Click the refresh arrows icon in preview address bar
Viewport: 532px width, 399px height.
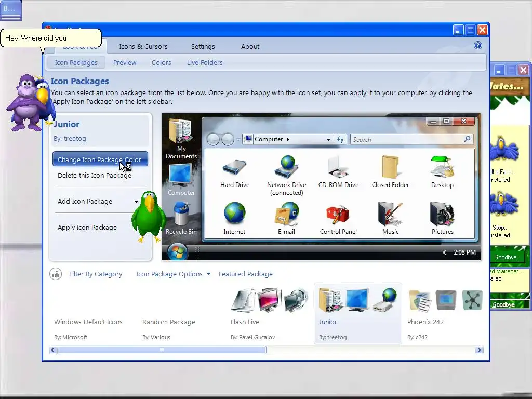tap(340, 139)
